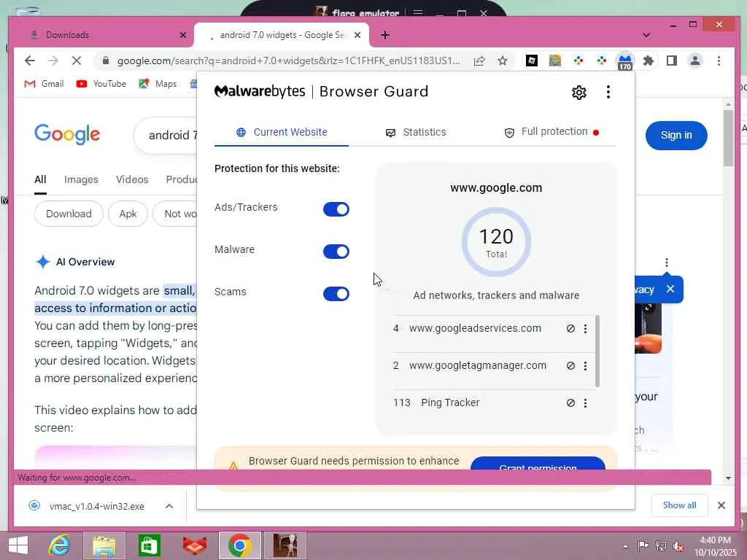Click the page vertical scrollbar thumb
This screenshot has height=560, width=747.
coord(728,138)
